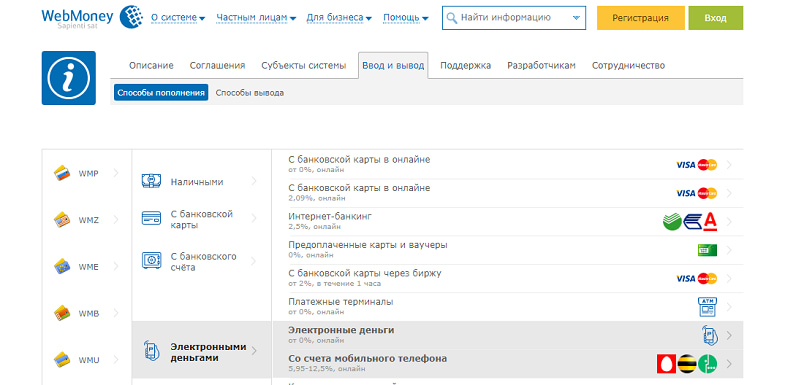Click the ATM terminal icon
The height and width of the screenshot is (385, 785).
(707, 306)
